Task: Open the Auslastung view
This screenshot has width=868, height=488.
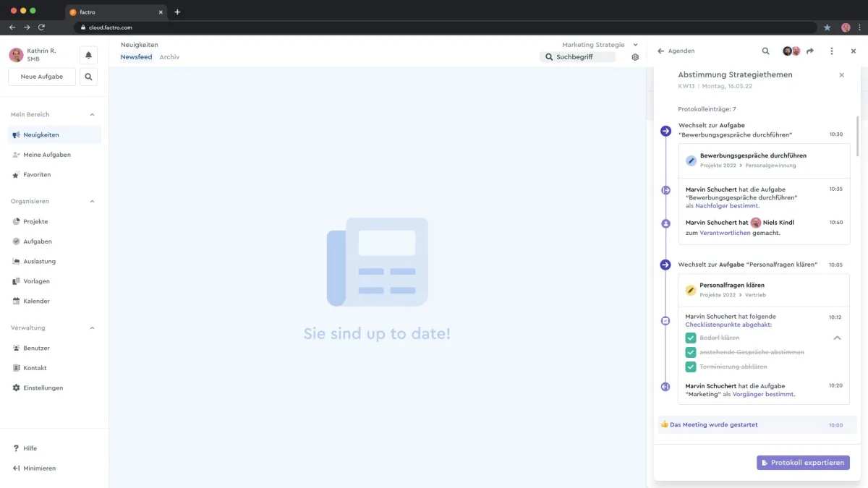Action: 38,261
